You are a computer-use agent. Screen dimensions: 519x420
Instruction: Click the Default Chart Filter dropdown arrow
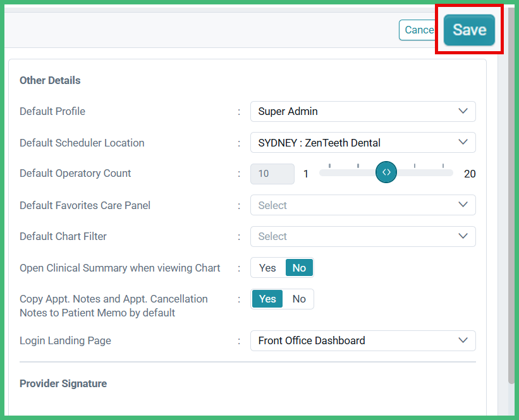[x=462, y=236]
